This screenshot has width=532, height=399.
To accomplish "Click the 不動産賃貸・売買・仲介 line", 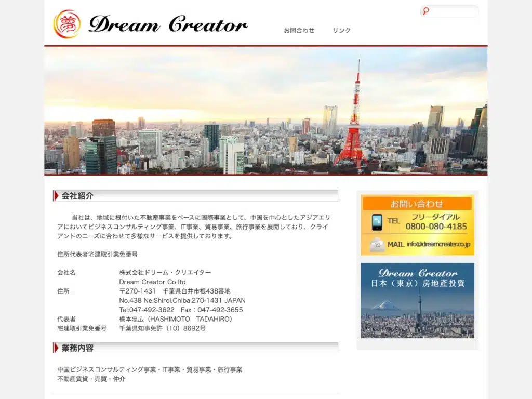I will tap(91, 379).
